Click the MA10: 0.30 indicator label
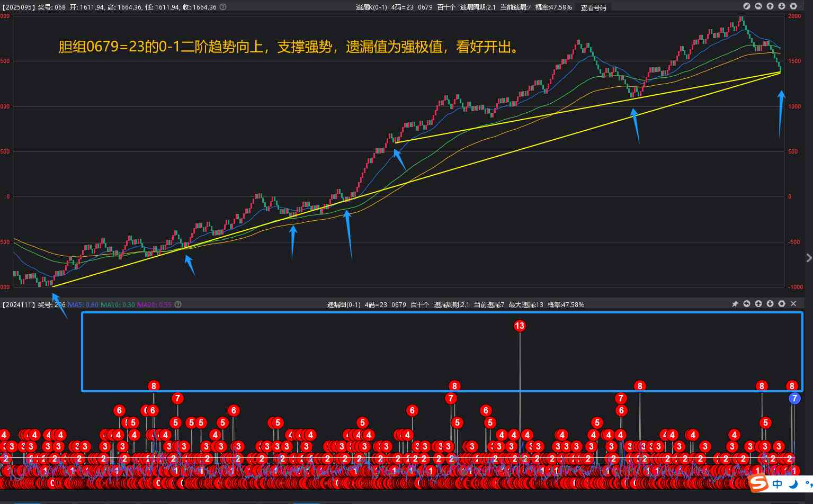 (117, 304)
